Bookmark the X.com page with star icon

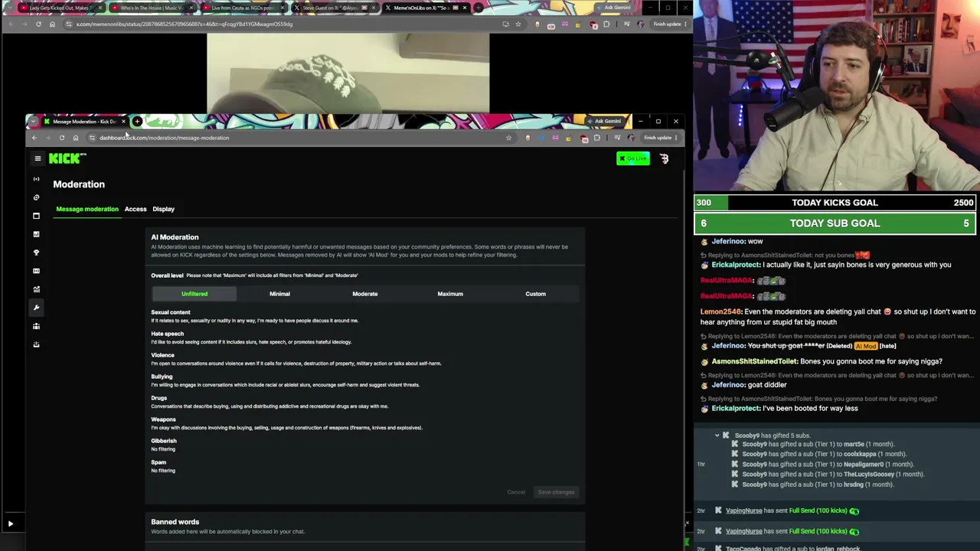click(518, 24)
